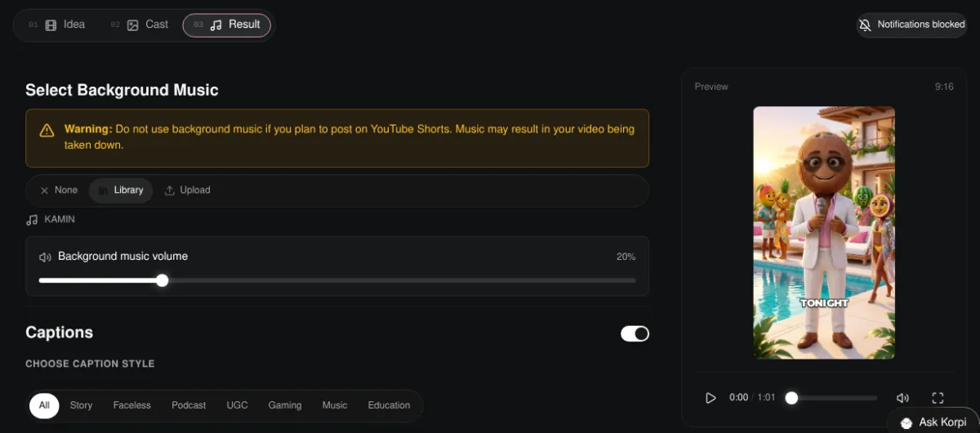Click the Preview panel label
Screen dimensions: 980x433
tap(711, 87)
